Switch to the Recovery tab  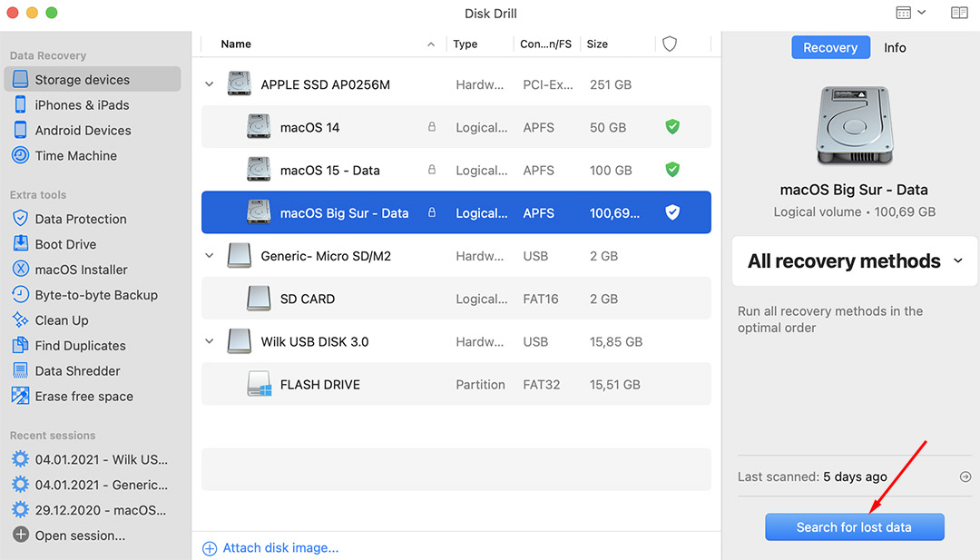click(x=830, y=47)
